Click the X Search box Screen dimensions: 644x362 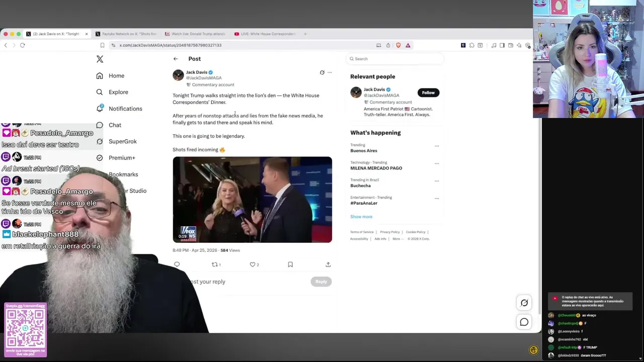395,59
